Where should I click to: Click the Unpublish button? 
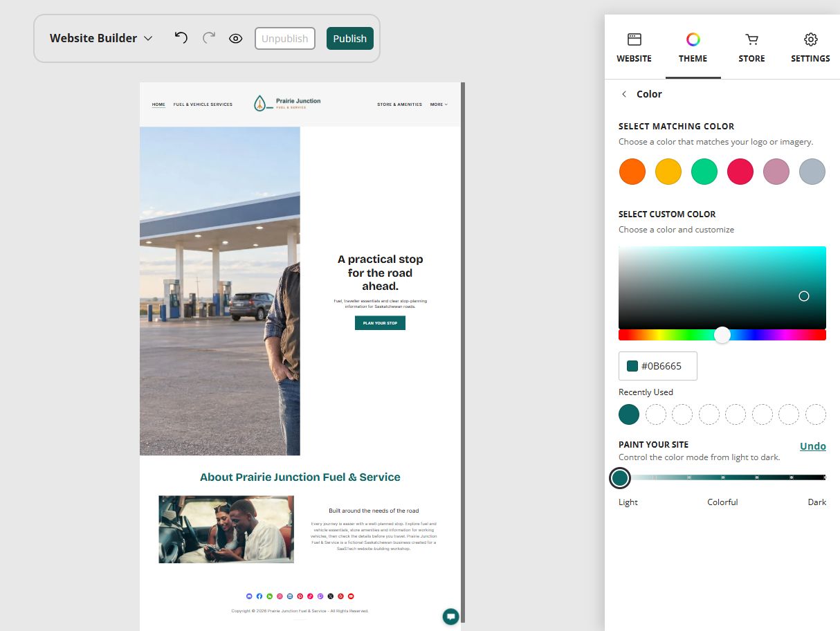coord(285,39)
